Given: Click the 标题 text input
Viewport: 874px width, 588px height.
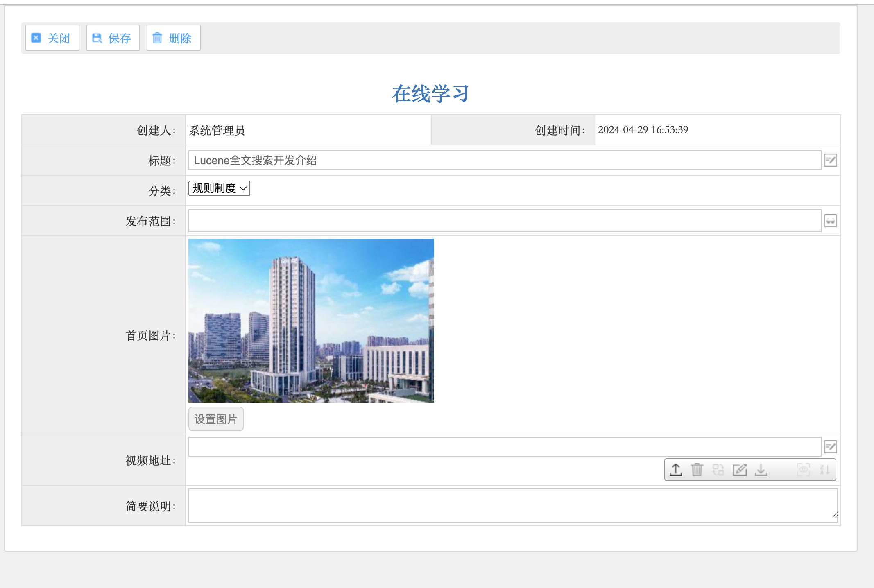Looking at the screenshot, I should pyautogui.click(x=504, y=160).
